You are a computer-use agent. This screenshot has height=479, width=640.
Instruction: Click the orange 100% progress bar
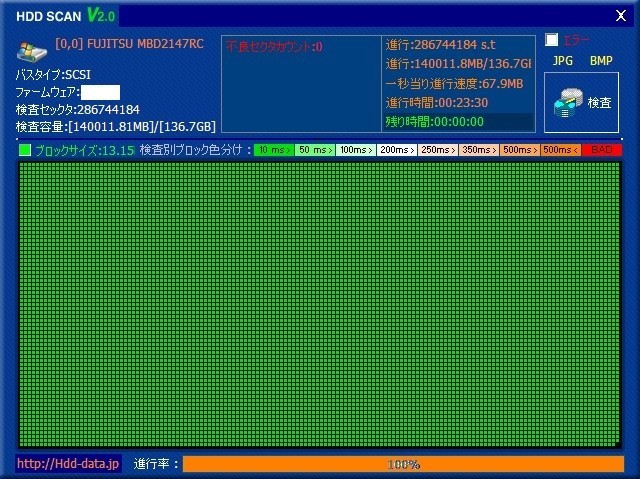coord(403,464)
